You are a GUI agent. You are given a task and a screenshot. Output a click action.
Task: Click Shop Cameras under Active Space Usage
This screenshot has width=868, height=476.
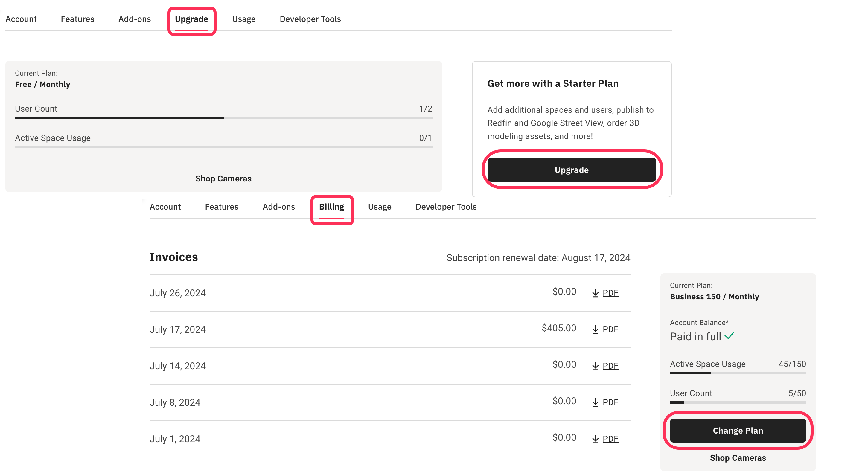[x=223, y=178]
